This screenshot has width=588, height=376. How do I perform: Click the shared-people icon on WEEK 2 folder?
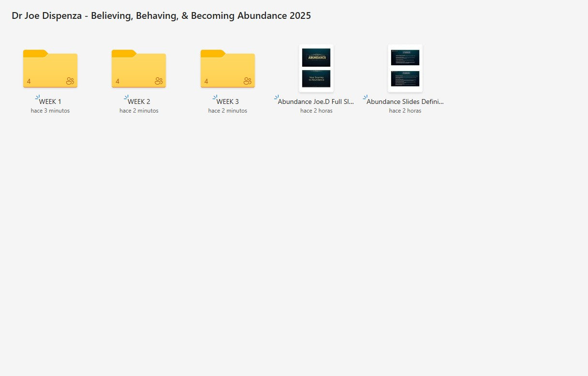(159, 81)
